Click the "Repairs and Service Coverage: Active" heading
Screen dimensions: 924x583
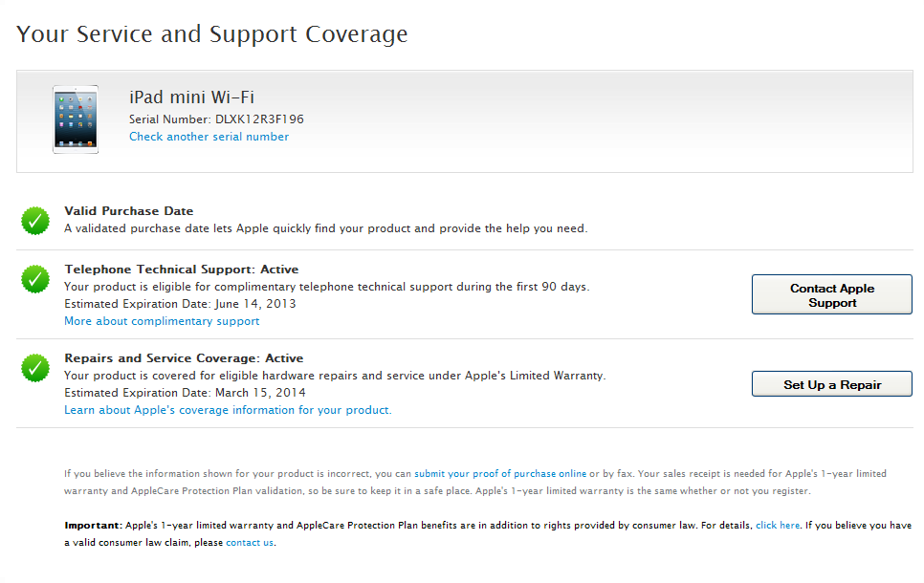click(x=184, y=358)
